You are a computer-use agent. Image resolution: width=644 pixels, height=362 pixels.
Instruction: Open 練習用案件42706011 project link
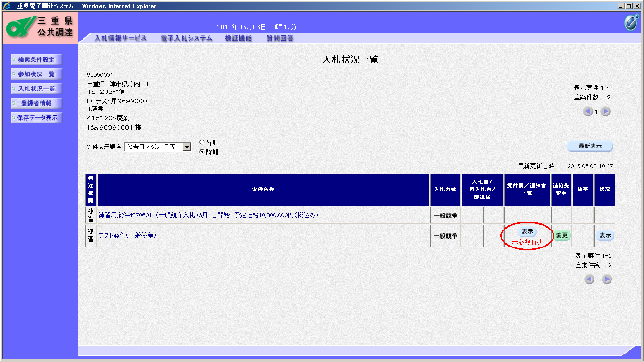[208, 215]
